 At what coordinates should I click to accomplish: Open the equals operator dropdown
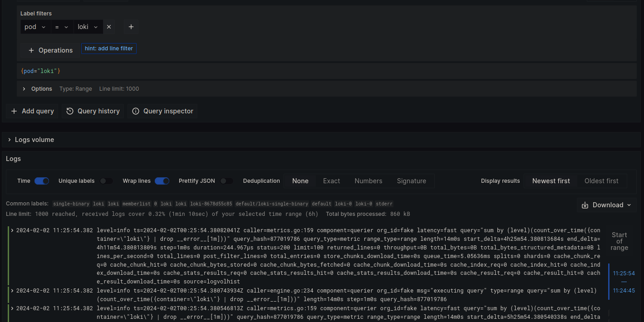pos(62,27)
